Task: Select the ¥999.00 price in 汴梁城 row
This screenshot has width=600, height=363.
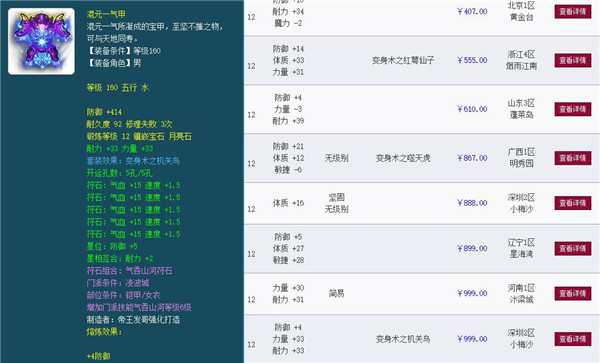Action: 472,293
